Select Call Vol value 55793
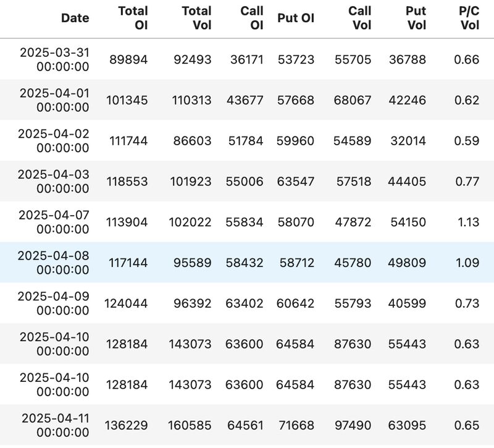This screenshot has width=494, height=448. pos(353,303)
